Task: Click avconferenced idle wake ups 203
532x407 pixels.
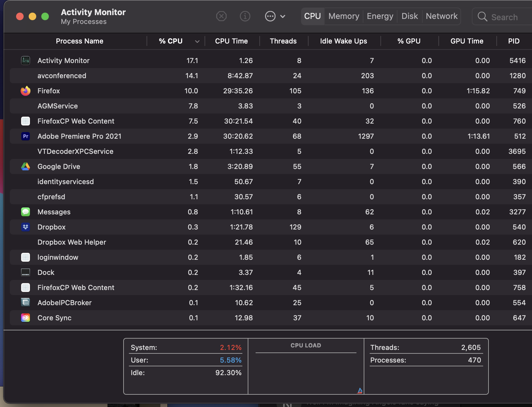Action: click(367, 76)
